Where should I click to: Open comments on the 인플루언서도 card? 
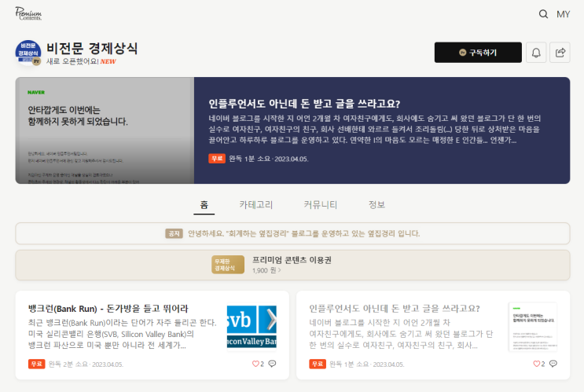553,364
